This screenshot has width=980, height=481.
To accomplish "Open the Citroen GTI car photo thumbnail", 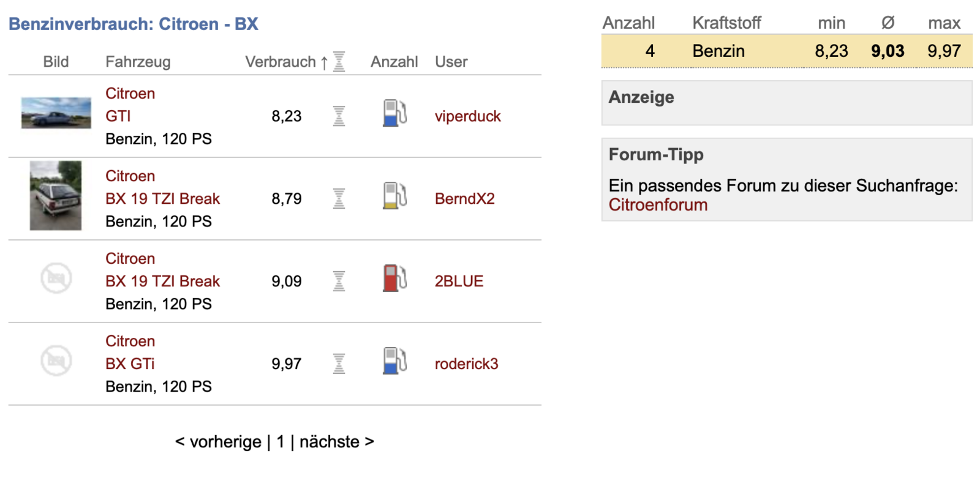I will [x=56, y=113].
